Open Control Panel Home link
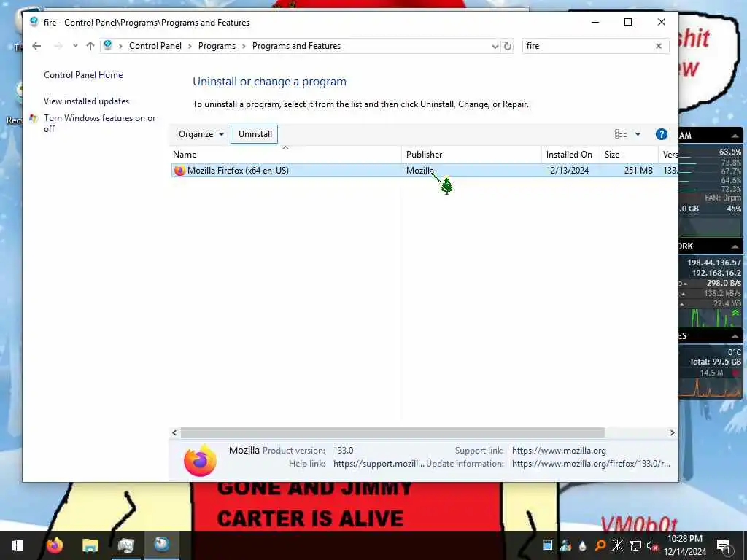The height and width of the screenshot is (560, 747). (x=83, y=75)
